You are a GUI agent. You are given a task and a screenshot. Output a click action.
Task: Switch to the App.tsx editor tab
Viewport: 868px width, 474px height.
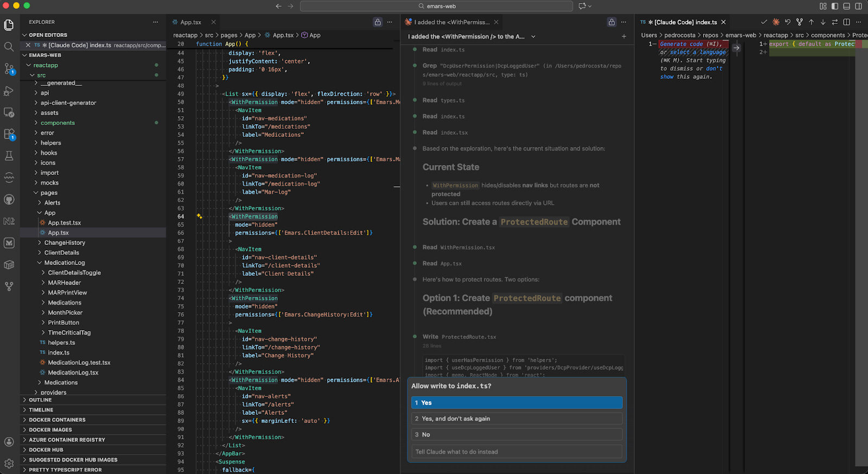[x=190, y=22]
